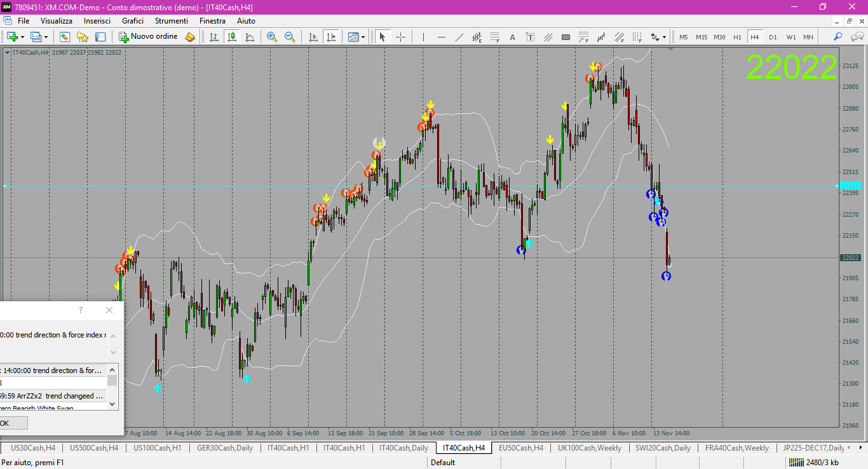The image size is (868, 469).
Task: Open new chart toolbar icon
Action: 11,37
